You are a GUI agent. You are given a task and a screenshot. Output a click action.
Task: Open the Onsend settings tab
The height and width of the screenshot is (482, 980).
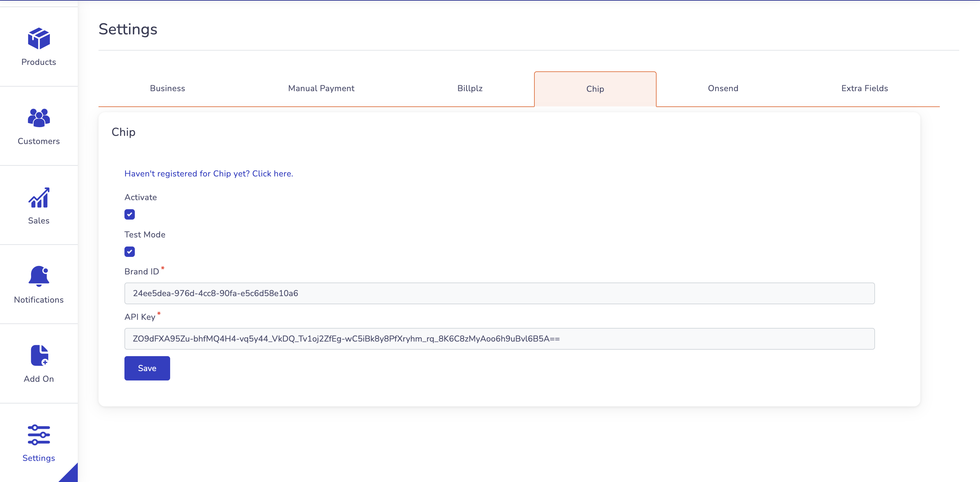point(722,88)
